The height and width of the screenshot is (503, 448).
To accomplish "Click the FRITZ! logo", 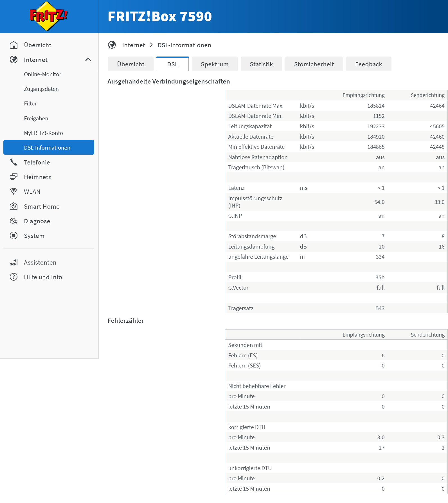I will point(49,16).
